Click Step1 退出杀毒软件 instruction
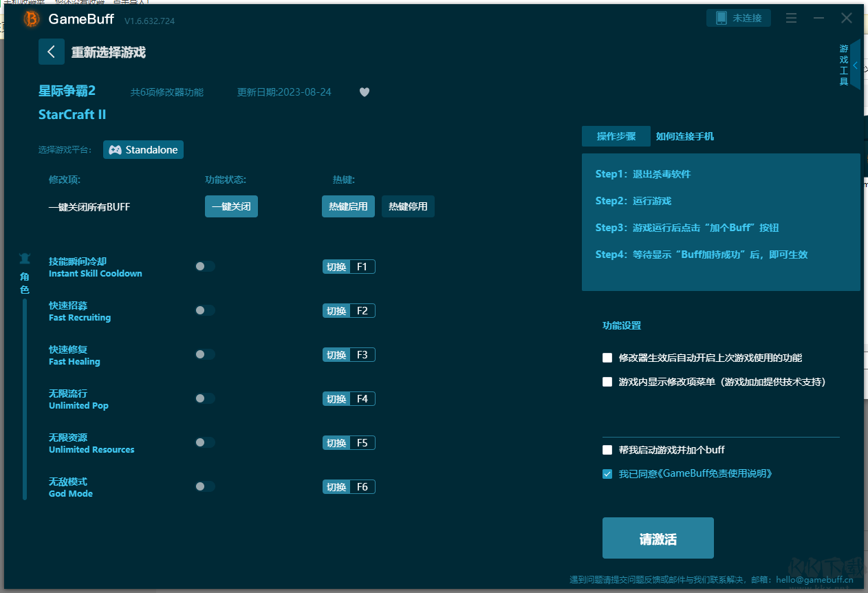The width and height of the screenshot is (868, 593). point(643,174)
